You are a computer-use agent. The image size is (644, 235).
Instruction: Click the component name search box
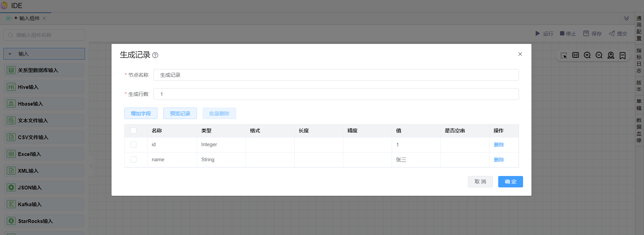click(44, 35)
